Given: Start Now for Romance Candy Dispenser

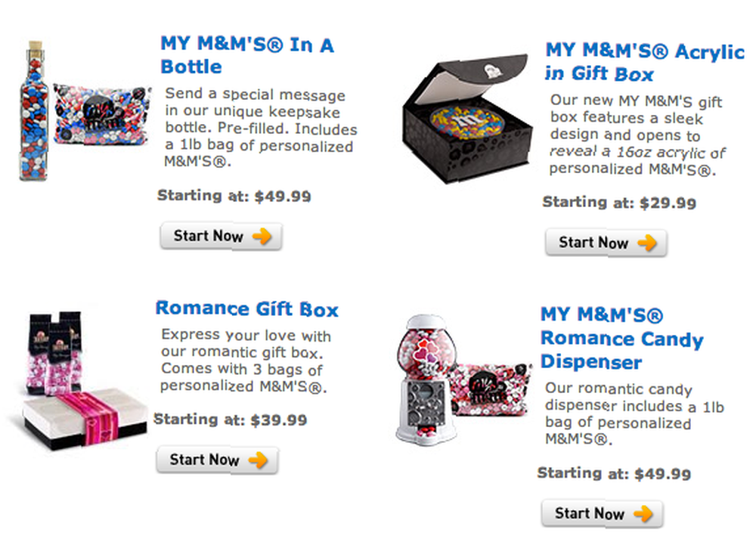Looking at the screenshot, I should click(603, 513).
